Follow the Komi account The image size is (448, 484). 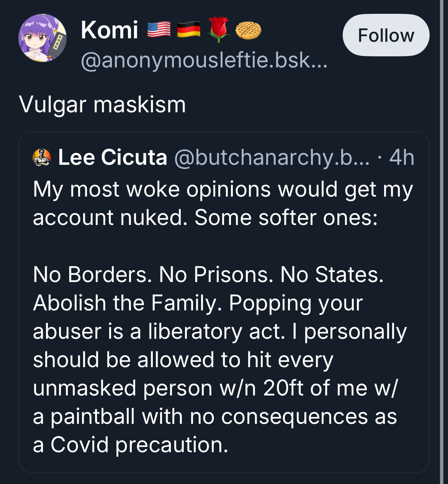click(x=386, y=35)
